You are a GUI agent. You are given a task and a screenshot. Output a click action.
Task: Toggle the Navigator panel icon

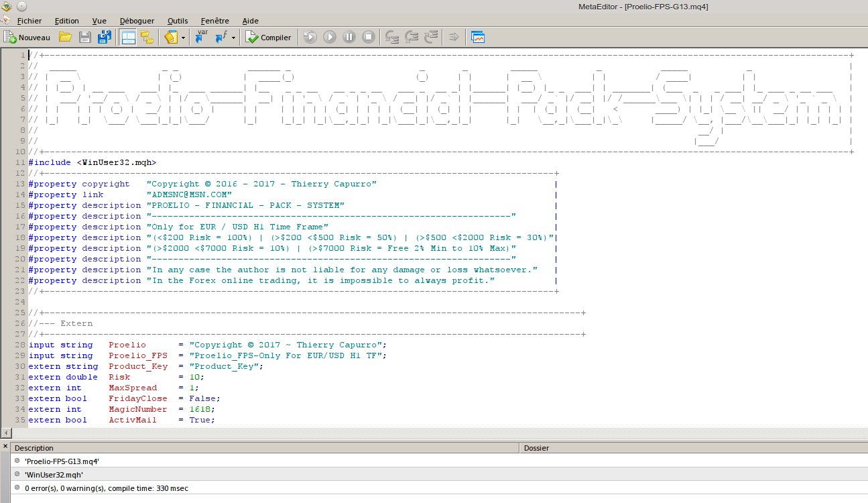click(127, 38)
